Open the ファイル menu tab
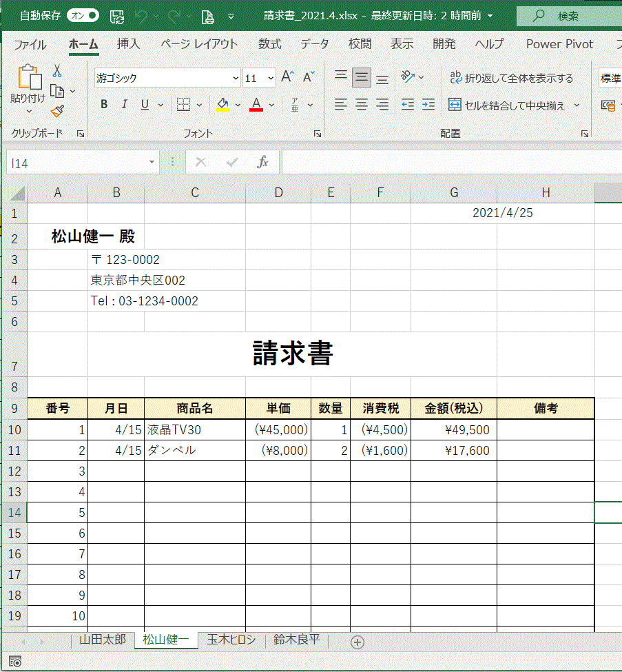 (30, 44)
